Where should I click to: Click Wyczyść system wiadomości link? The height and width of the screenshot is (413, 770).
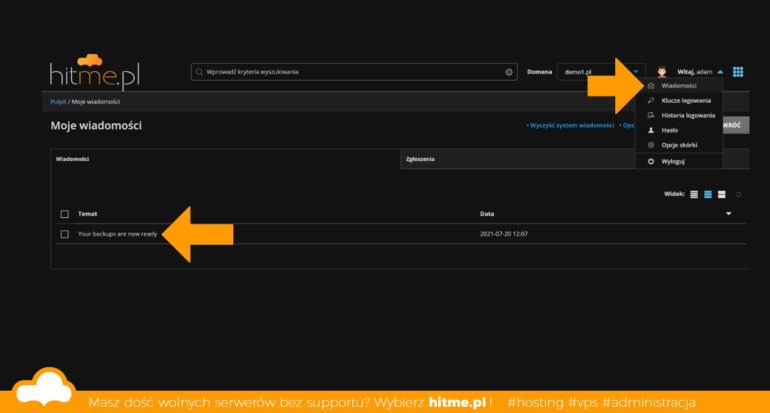[x=571, y=126]
